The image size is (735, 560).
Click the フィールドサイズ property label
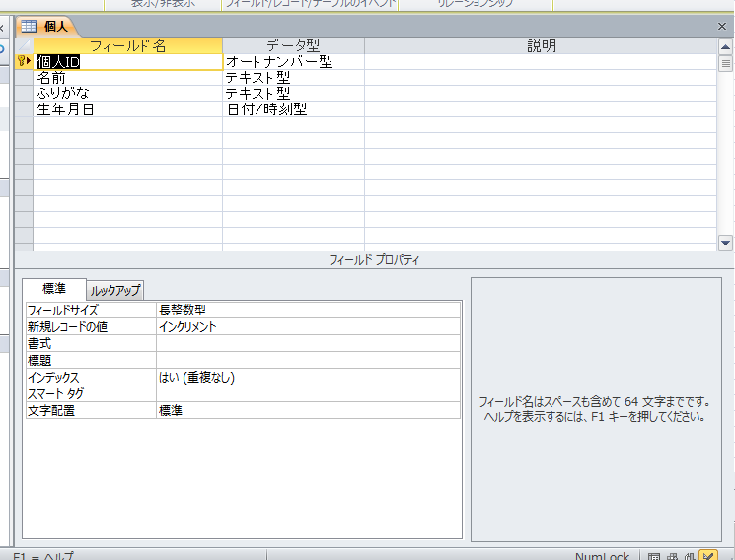pos(91,311)
